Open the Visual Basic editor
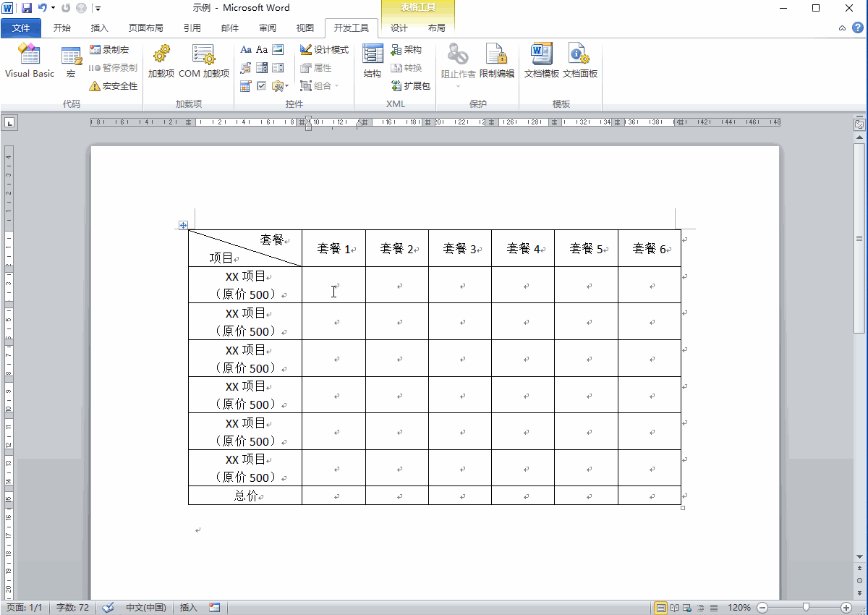Image resolution: width=868 pixels, height=615 pixels. pos(30,61)
